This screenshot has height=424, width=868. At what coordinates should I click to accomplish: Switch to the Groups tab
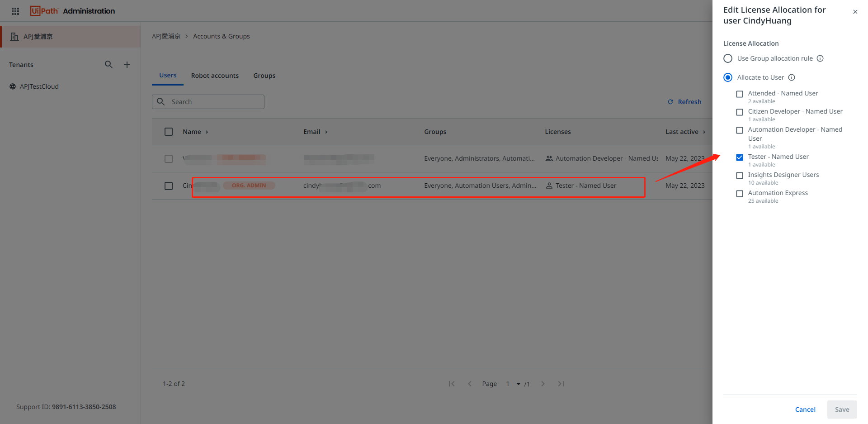click(264, 76)
